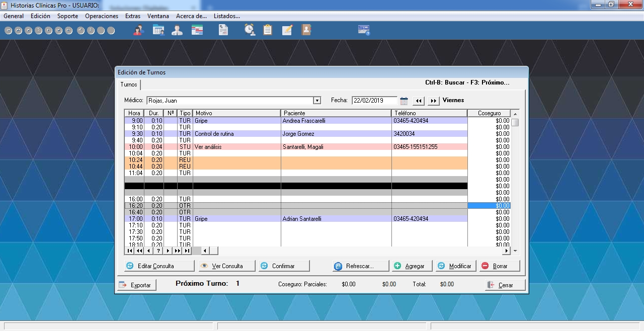Click the Borrar button

coord(499,266)
